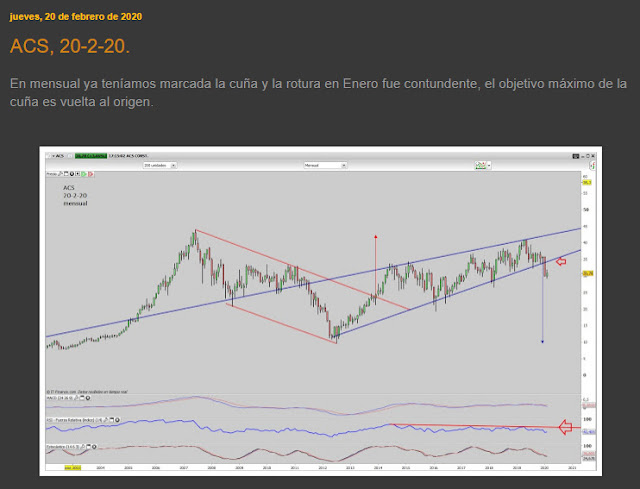This screenshot has width=640, height=489.
Task: Close the MACD indicator panel
Action: coord(88,398)
